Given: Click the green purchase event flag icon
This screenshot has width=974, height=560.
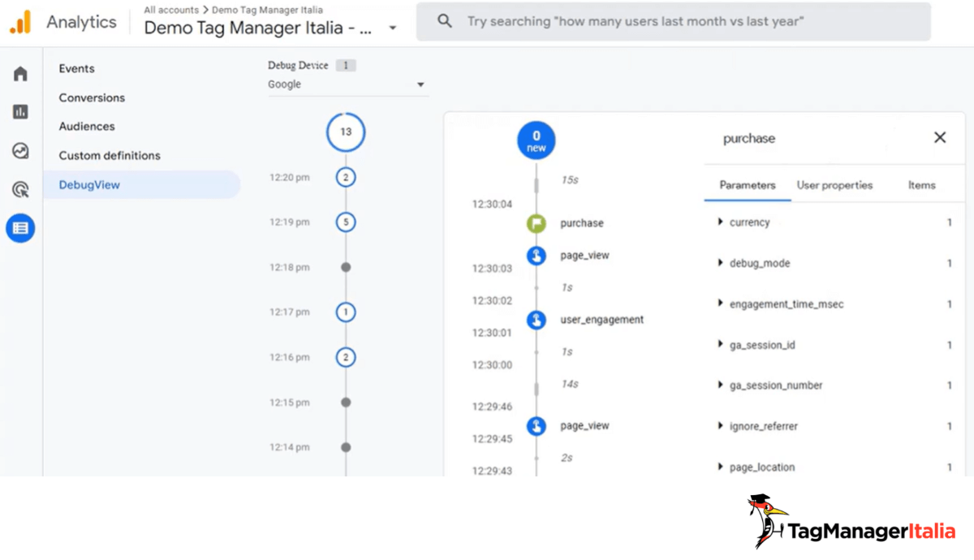Looking at the screenshot, I should click(x=536, y=223).
